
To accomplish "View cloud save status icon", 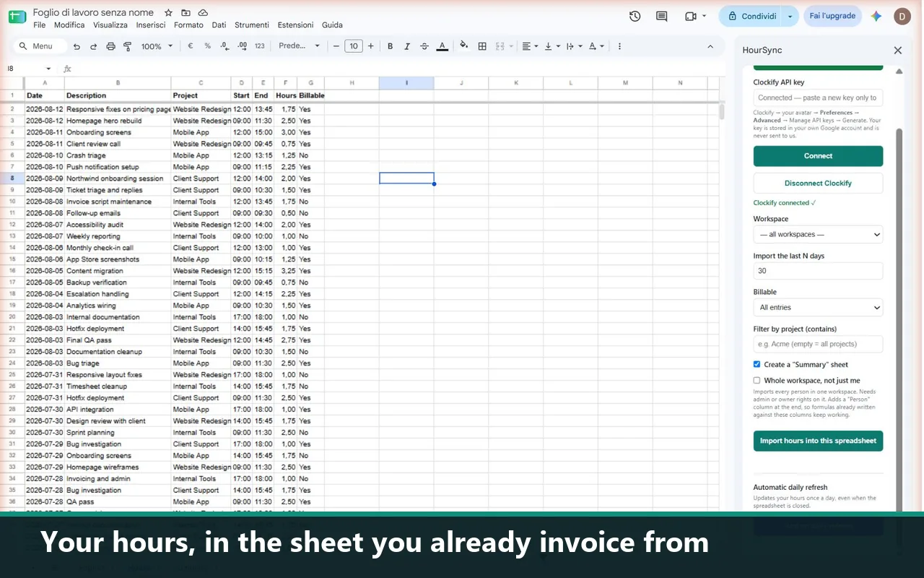I will (x=204, y=13).
